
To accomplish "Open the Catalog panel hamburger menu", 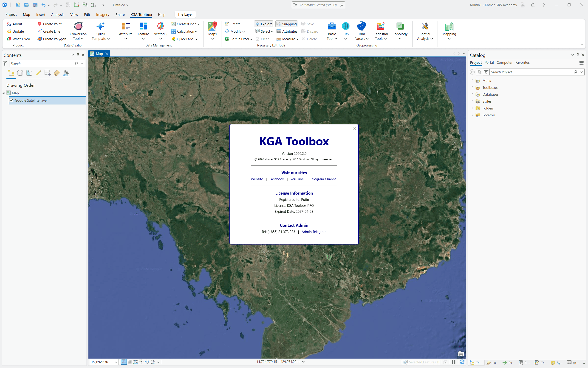I will [581, 63].
